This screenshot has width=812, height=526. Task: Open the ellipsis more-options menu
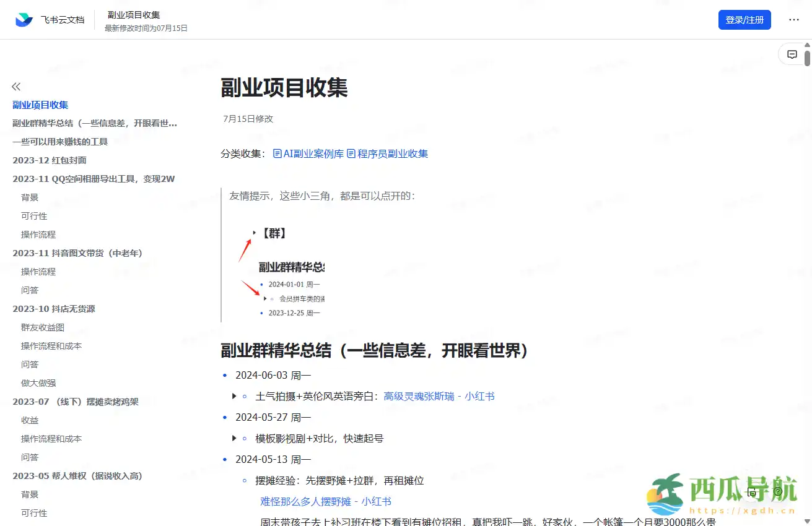point(793,19)
